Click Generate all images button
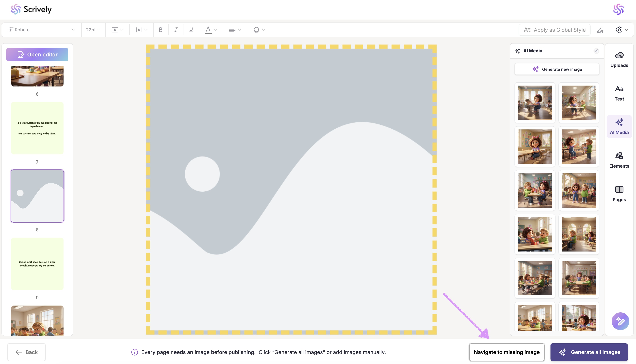Screen dimensions: 636x364 point(589,352)
